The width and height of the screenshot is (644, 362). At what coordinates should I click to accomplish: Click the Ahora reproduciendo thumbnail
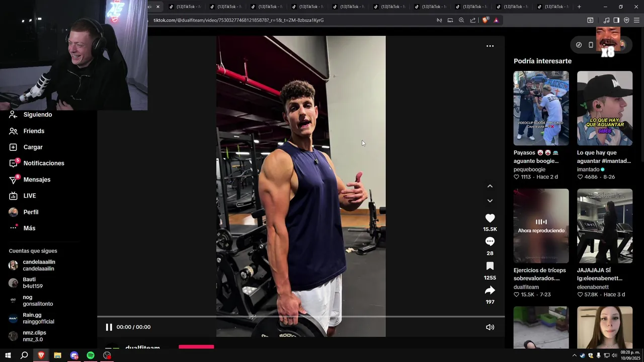[x=541, y=226]
